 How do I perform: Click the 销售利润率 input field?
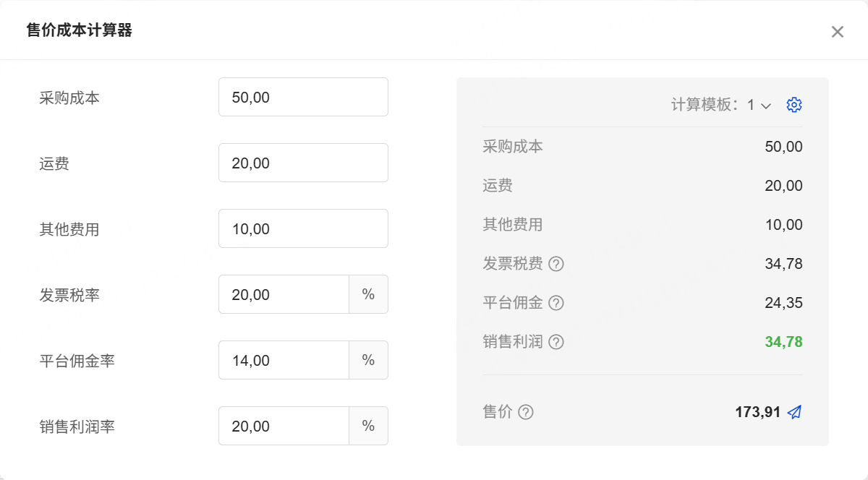coord(284,426)
